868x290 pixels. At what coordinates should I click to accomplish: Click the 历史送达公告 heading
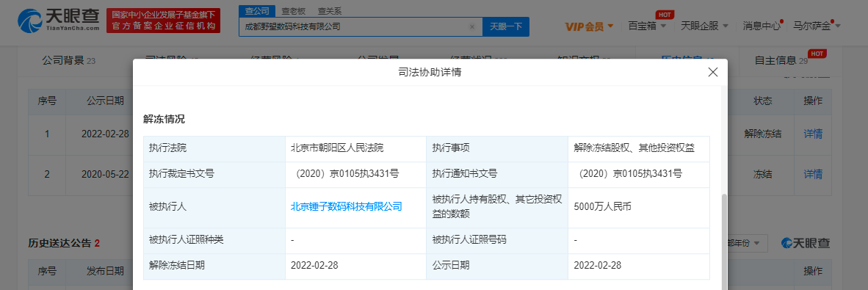(64, 243)
